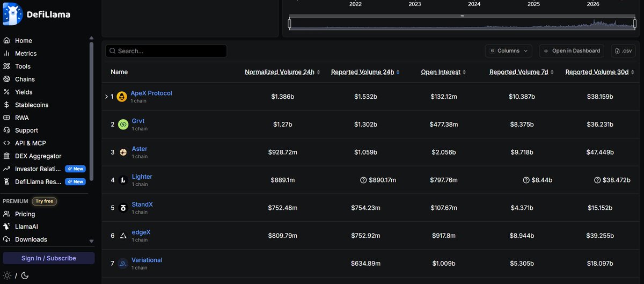Open the Grvt protocol link
The width and height of the screenshot is (644, 284).
(138, 121)
